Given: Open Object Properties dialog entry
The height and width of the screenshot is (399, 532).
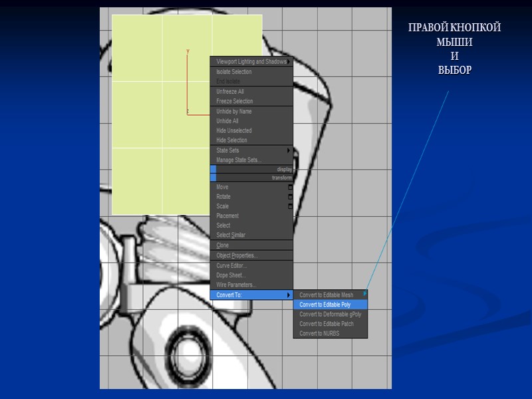Looking at the screenshot, I should (251, 255).
